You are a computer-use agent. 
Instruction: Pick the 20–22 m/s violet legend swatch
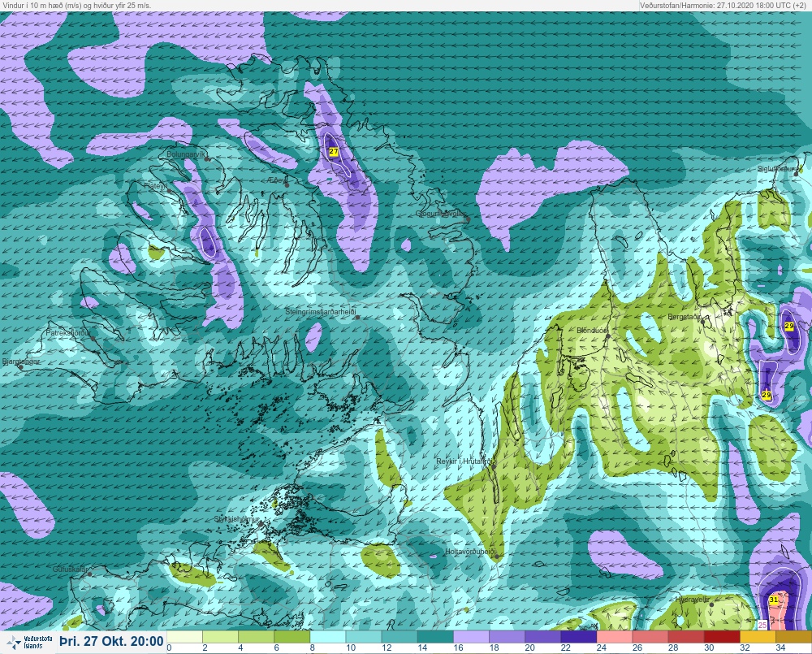[x=542, y=637]
